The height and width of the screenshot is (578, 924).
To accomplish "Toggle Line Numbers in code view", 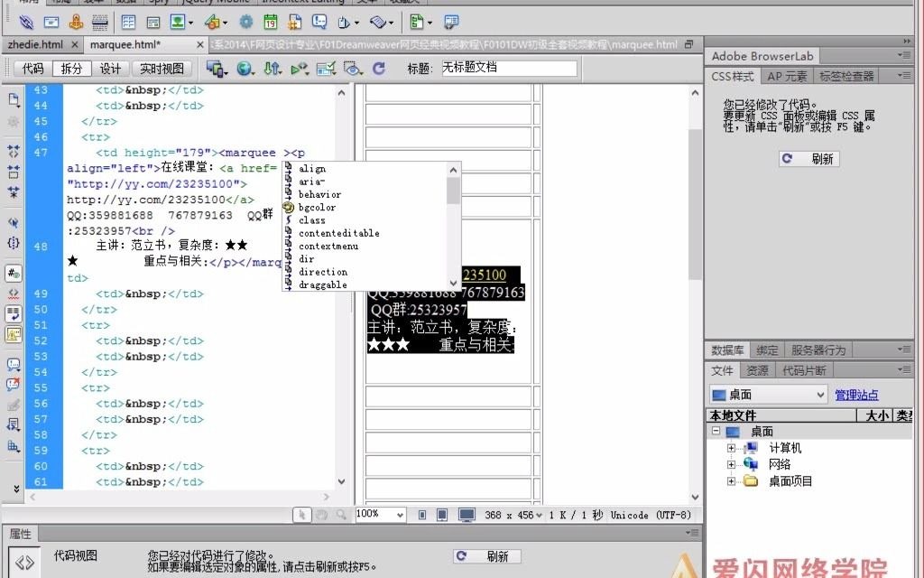I will 14,273.
